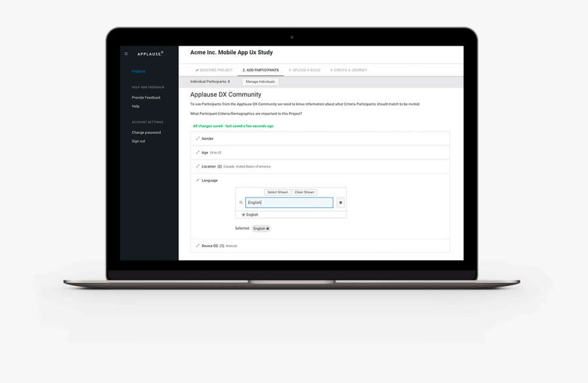
Task: Clear the language search with the X button
Action: pyautogui.click(x=340, y=203)
